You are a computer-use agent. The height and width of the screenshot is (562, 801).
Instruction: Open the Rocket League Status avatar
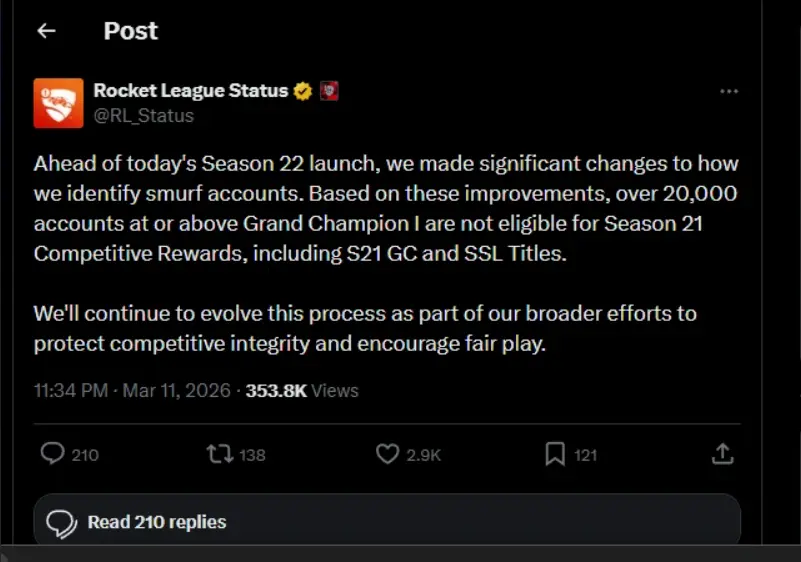point(58,103)
